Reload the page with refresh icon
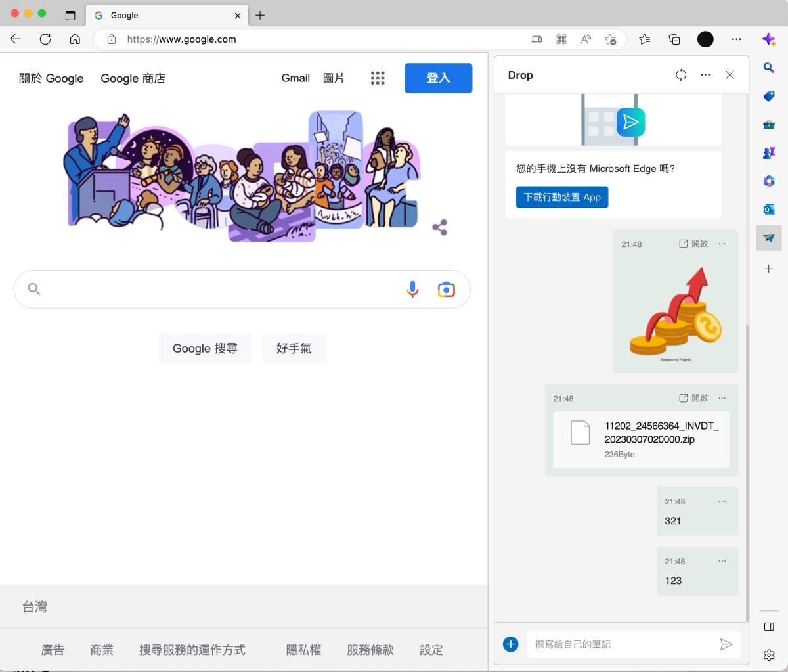The image size is (788, 672). tap(45, 39)
